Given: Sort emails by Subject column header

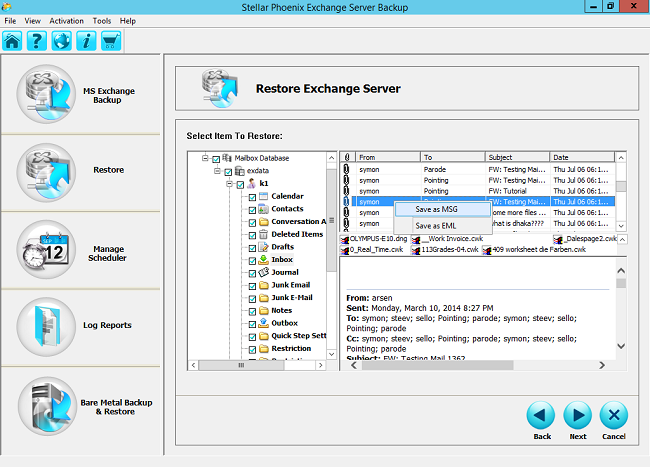Looking at the screenshot, I should pyautogui.click(x=517, y=157).
